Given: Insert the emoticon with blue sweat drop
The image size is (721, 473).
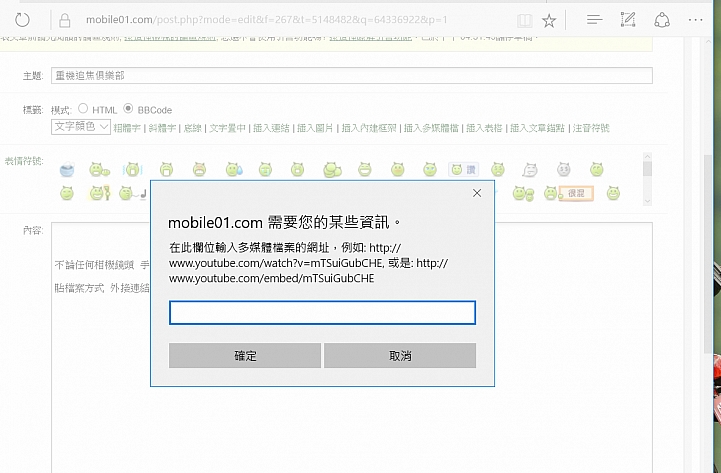Looking at the screenshot, I should point(234,170).
